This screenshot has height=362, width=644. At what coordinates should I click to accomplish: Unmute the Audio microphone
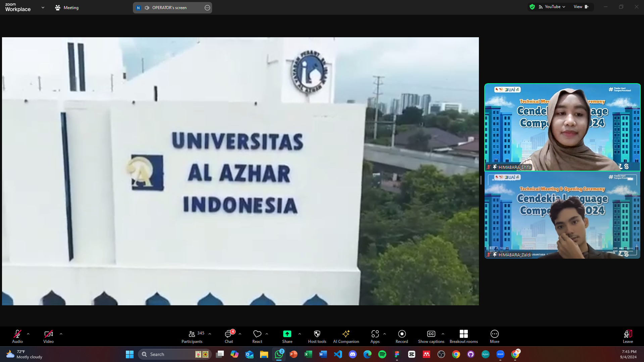(x=17, y=337)
